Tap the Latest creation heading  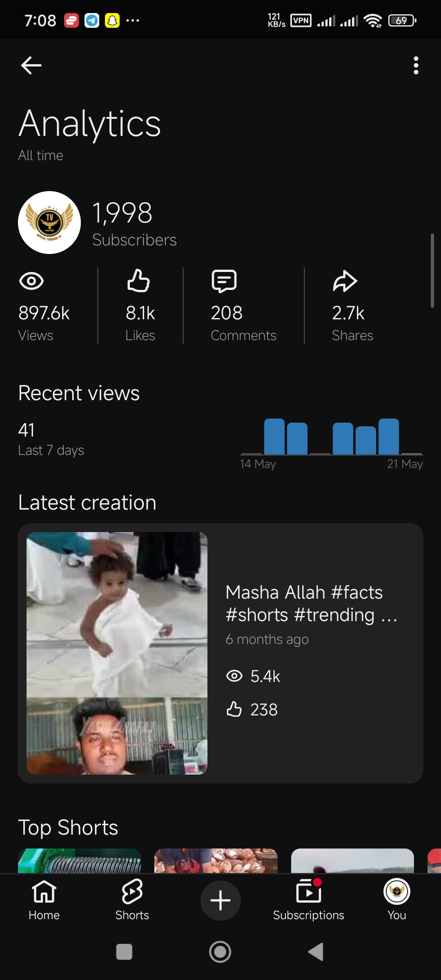87,502
